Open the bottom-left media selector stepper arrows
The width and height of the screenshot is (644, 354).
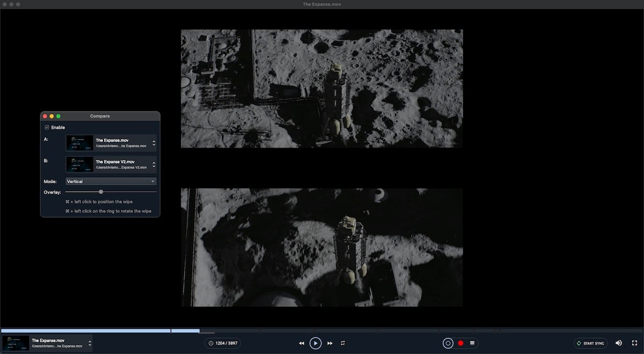coord(90,343)
